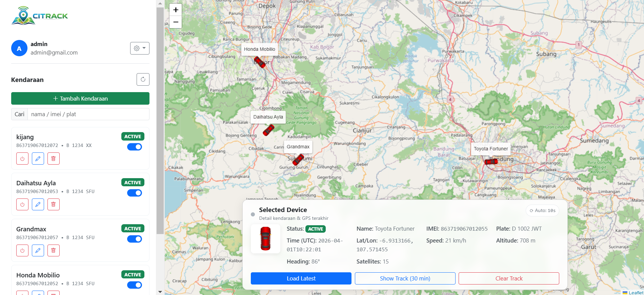Toggle the Daihatsu Ayla active switch
644x295 pixels.
(x=135, y=193)
